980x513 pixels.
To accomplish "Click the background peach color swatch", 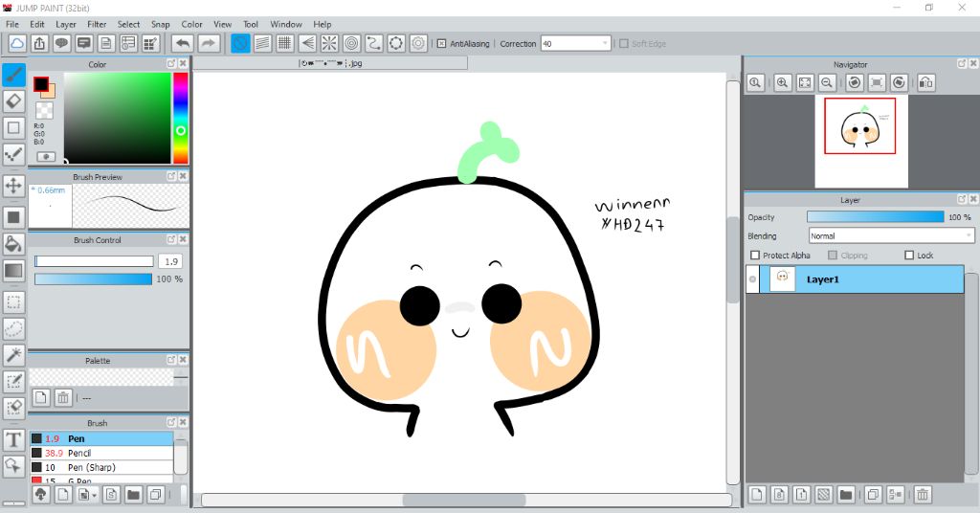I will point(51,93).
